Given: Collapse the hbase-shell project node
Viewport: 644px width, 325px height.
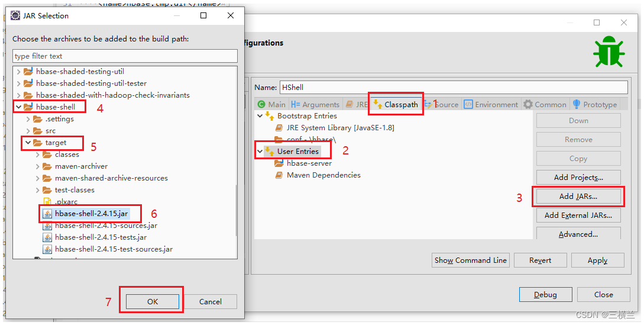Looking at the screenshot, I should 18,107.
